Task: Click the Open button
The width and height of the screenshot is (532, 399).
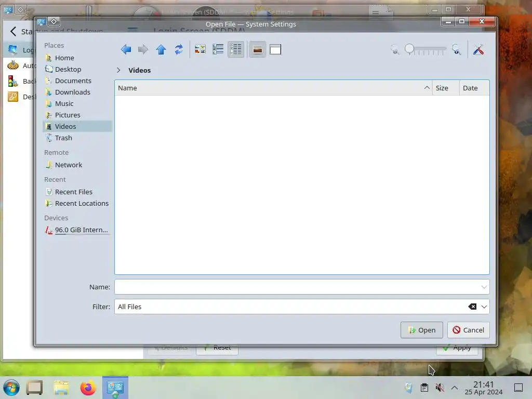Action: click(422, 330)
